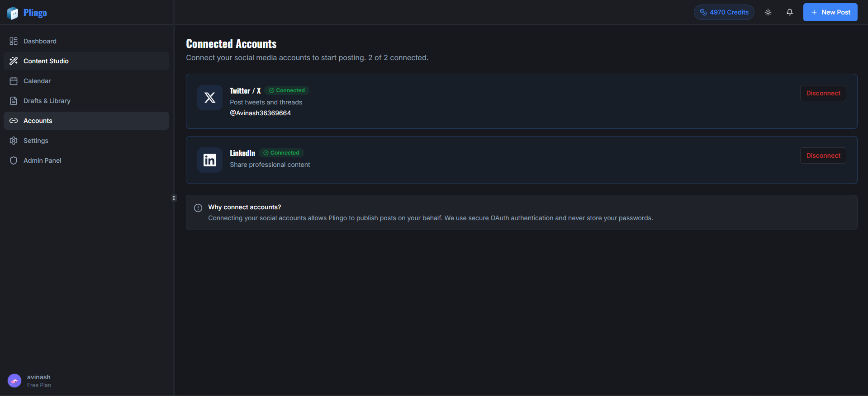The width and height of the screenshot is (868, 396).
Task: Click the Content Studio wand icon
Action: [x=14, y=61]
